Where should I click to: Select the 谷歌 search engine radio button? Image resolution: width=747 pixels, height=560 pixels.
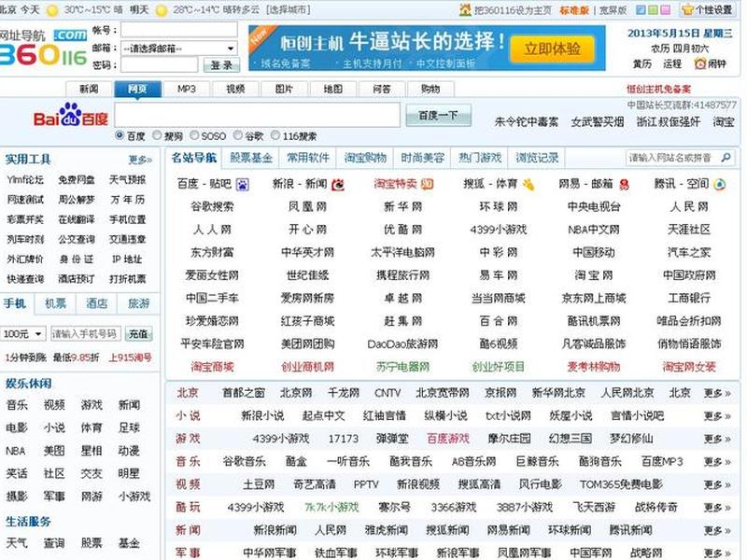tap(238, 135)
